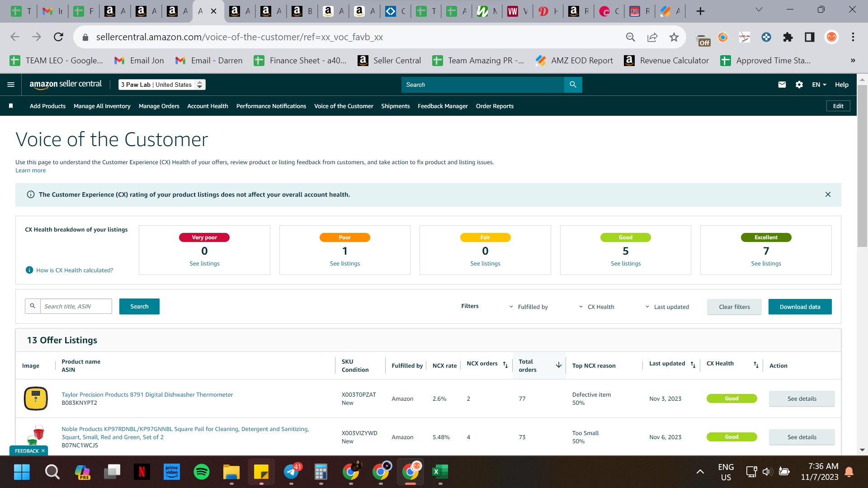This screenshot has height=488, width=868.
Task: Open Spotify from the taskbar
Action: click(x=202, y=472)
